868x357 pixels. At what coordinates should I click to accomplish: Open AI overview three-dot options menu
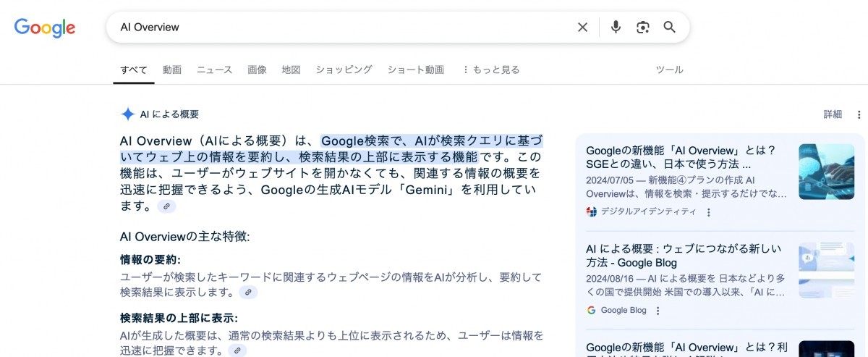[859, 114]
